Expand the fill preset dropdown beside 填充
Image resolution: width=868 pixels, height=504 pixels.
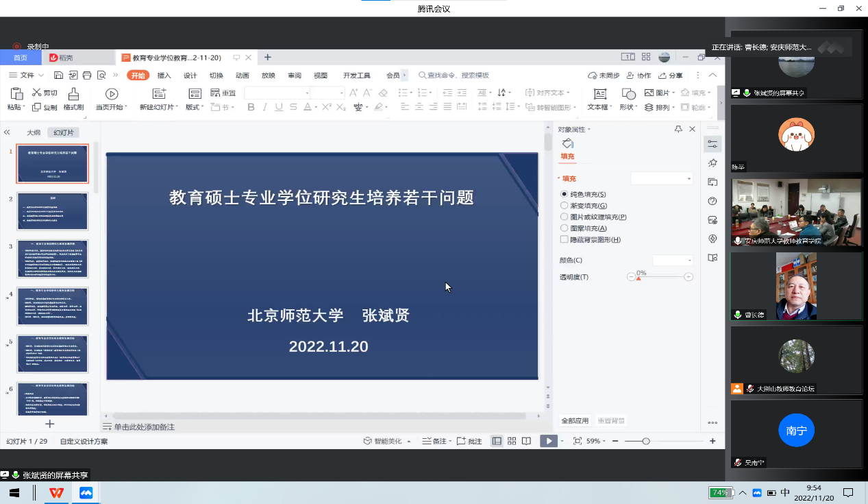pyautogui.click(x=662, y=179)
